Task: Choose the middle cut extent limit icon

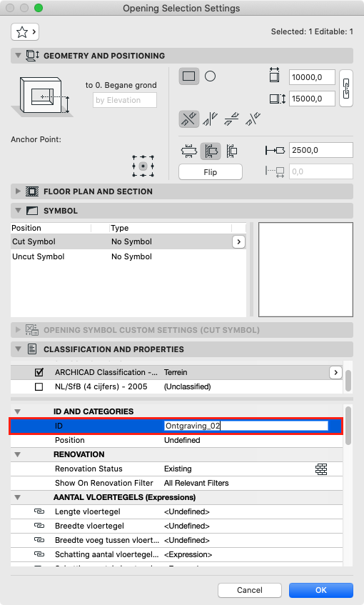Action: coord(211,151)
